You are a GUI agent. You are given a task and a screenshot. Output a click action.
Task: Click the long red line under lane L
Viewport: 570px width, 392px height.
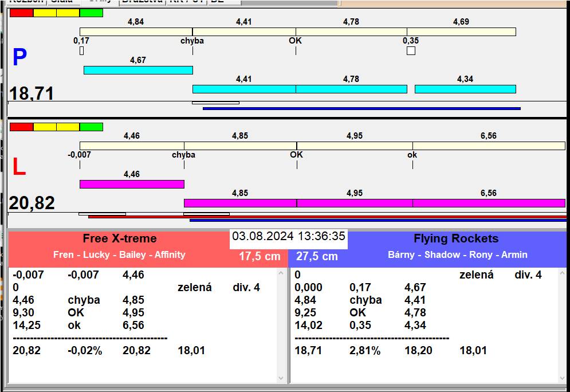(327, 217)
